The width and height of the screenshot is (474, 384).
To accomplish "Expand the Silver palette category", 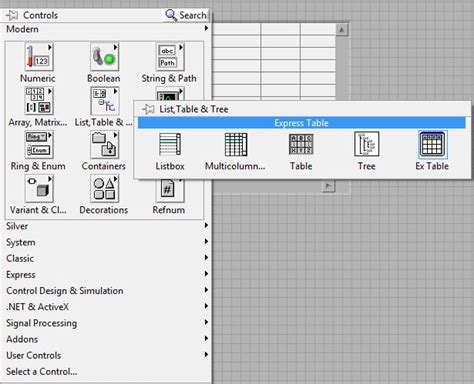I will (107, 226).
